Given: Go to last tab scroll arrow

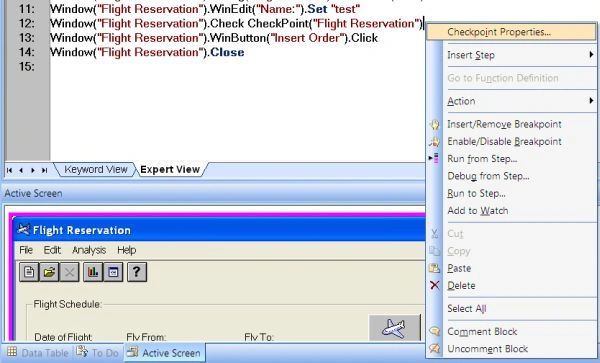Looking at the screenshot, I should 44,170.
